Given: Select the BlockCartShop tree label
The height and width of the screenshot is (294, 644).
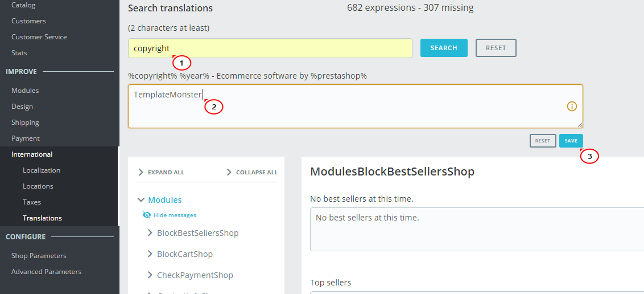Looking at the screenshot, I should coord(185,254).
